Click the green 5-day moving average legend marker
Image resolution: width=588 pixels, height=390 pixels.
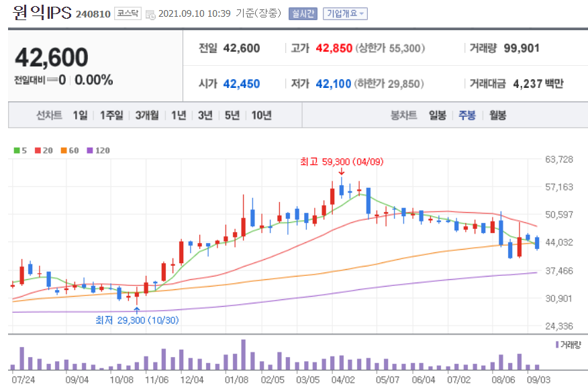pos(16,150)
